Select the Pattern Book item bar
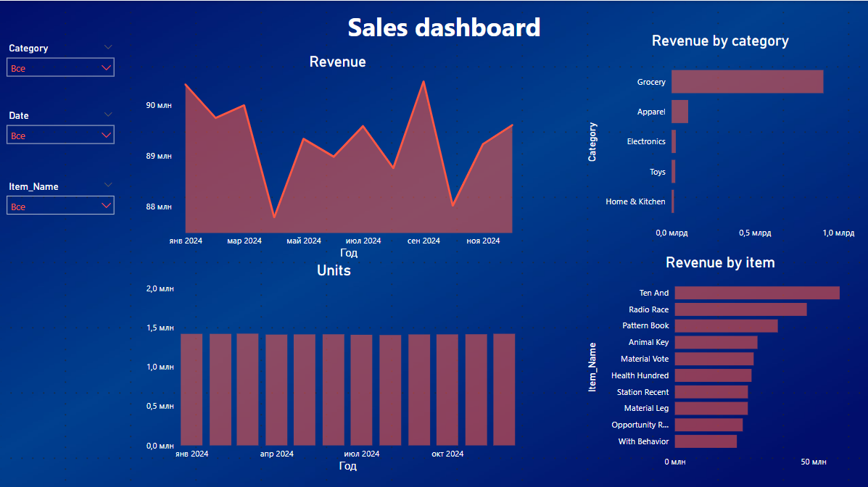This screenshot has height=487, width=868. (x=727, y=325)
